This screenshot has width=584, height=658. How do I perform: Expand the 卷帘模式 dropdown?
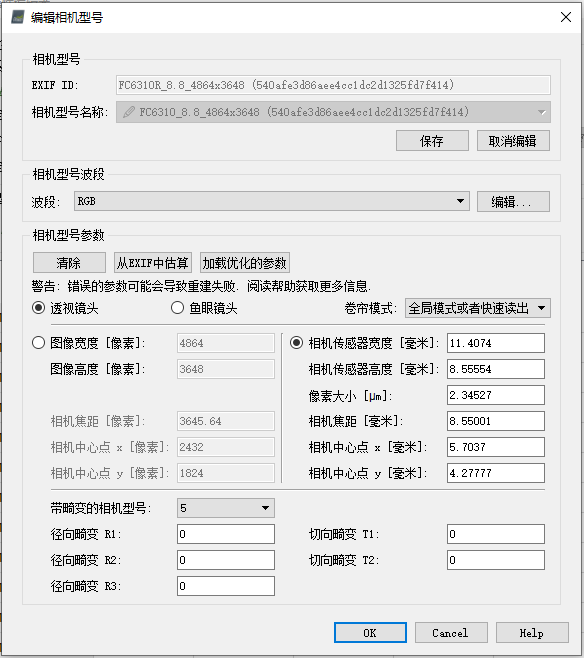point(477,308)
